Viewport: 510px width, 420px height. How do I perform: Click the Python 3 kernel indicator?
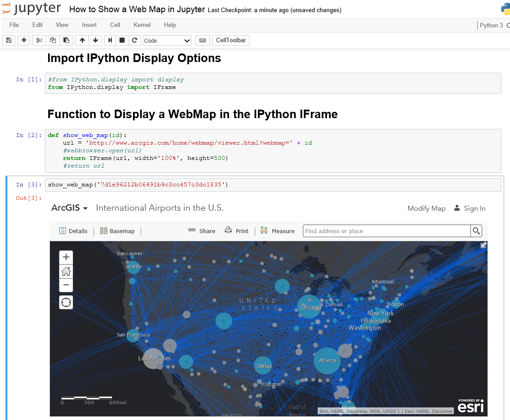click(x=491, y=25)
